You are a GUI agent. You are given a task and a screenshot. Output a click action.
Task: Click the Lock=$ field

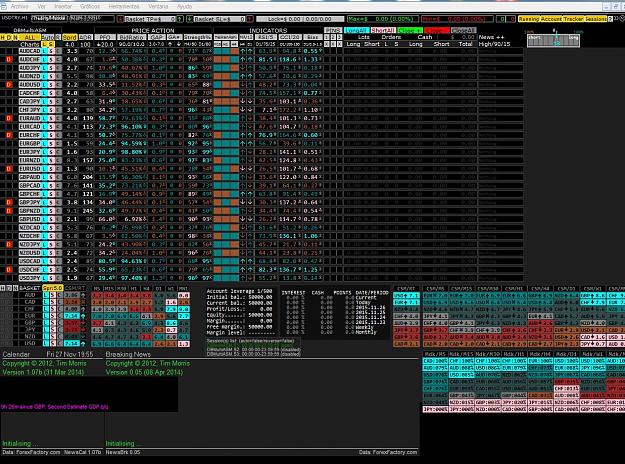tap(300, 19)
